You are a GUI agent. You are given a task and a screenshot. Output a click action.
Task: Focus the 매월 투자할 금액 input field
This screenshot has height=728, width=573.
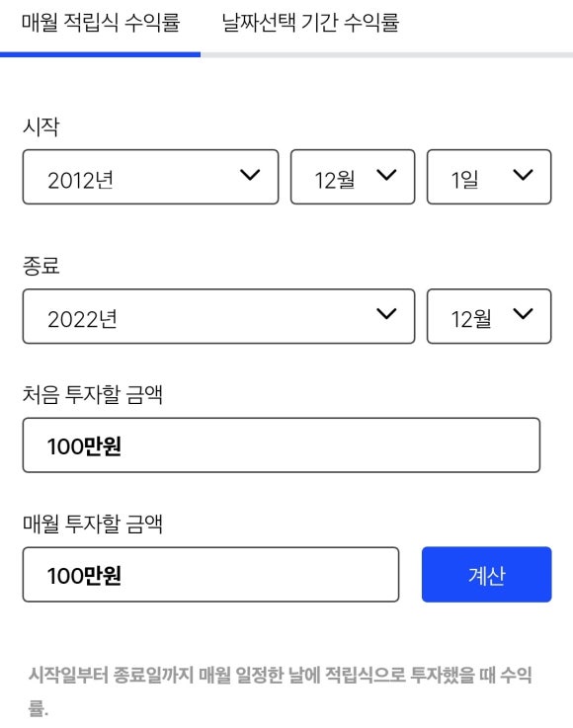(210, 574)
